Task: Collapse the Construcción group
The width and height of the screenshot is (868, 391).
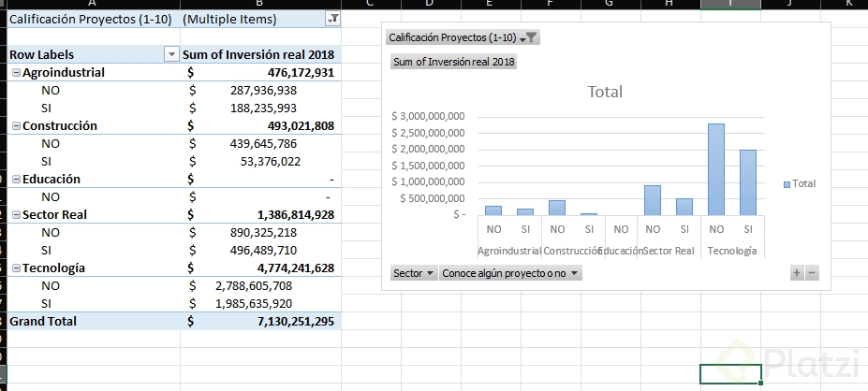Action: 16,126
